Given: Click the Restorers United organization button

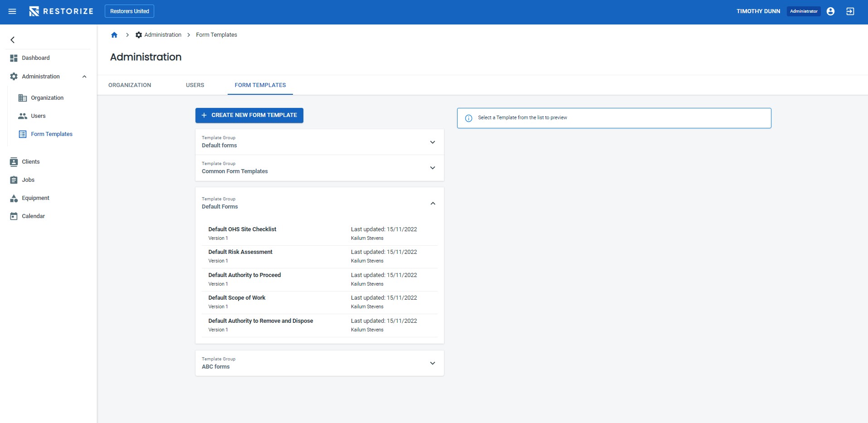Looking at the screenshot, I should [x=129, y=11].
